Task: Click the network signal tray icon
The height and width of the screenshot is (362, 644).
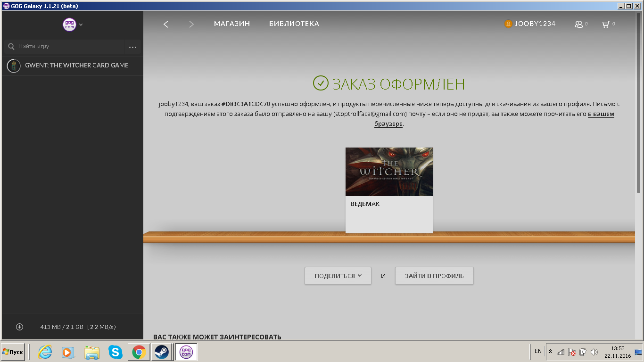Action: pos(561,352)
